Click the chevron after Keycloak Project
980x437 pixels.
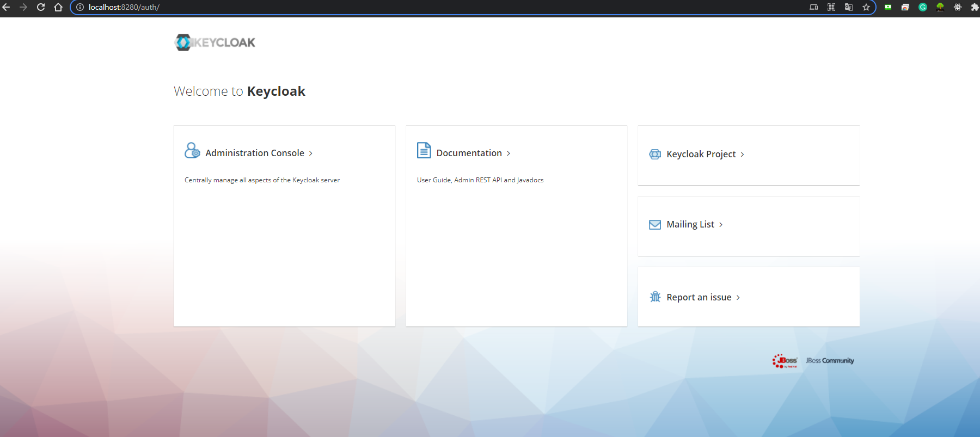pos(742,155)
